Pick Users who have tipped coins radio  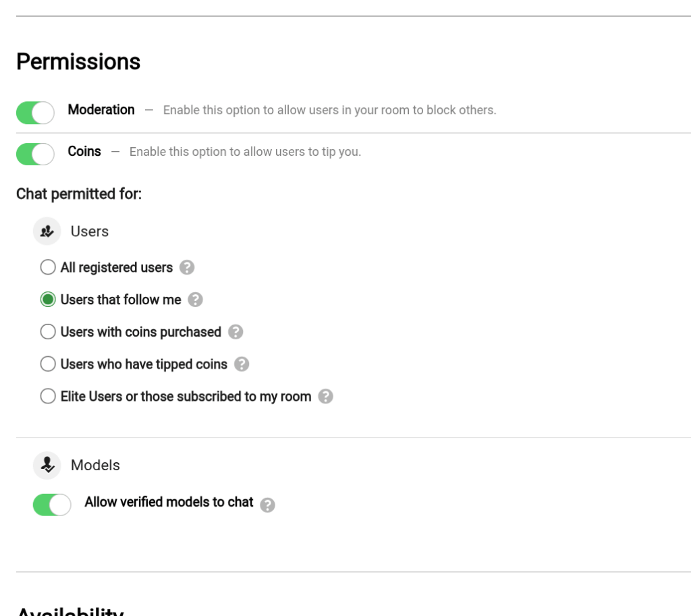click(48, 364)
